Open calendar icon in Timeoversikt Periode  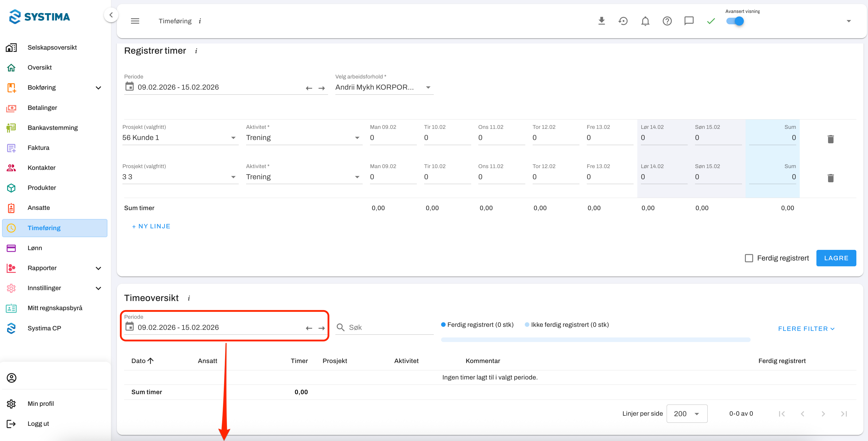(129, 327)
